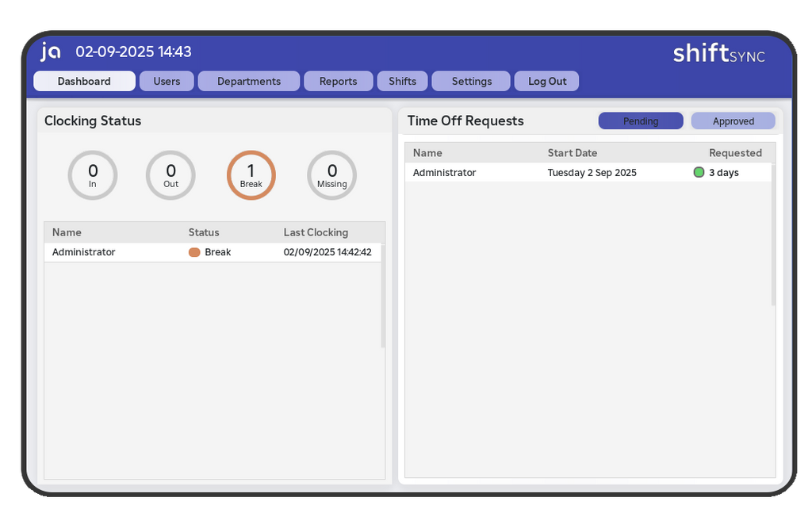812x532 pixels.
Task: Click the 'Out' status counter circle
Action: pos(170,175)
